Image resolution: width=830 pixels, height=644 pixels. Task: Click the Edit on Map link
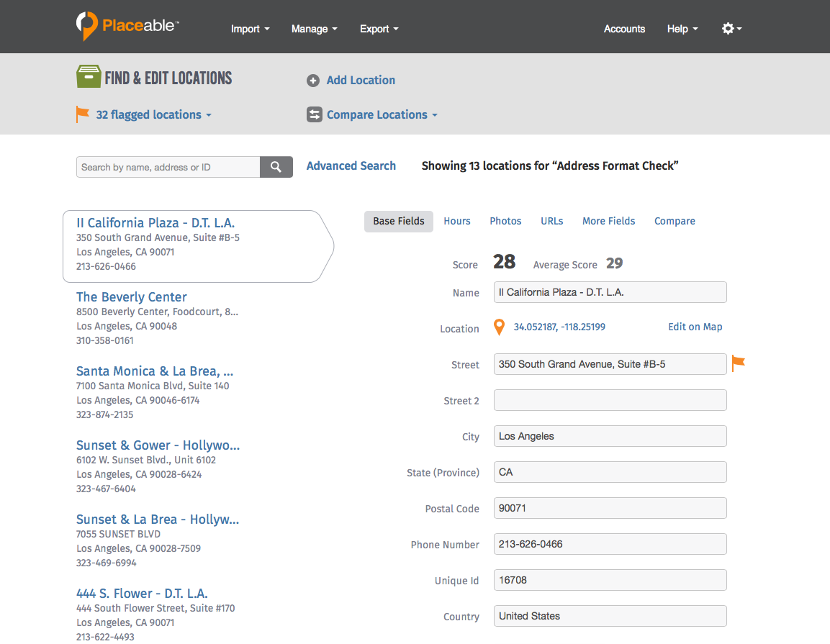pos(695,327)
